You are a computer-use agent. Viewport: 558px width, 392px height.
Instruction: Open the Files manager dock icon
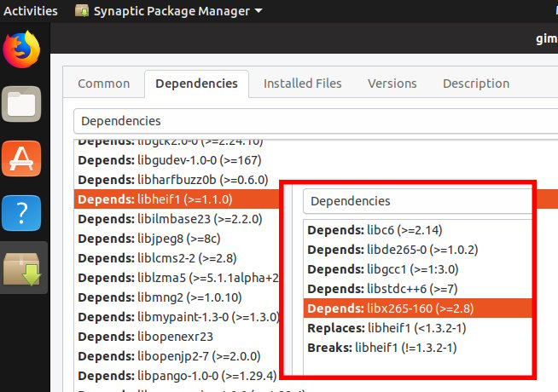[x=21, y=104]
